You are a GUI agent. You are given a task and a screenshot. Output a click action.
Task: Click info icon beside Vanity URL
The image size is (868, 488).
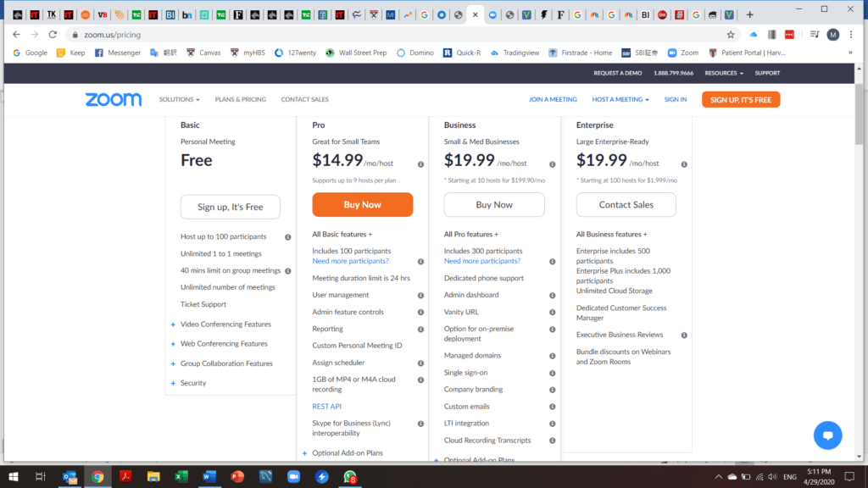553,312
